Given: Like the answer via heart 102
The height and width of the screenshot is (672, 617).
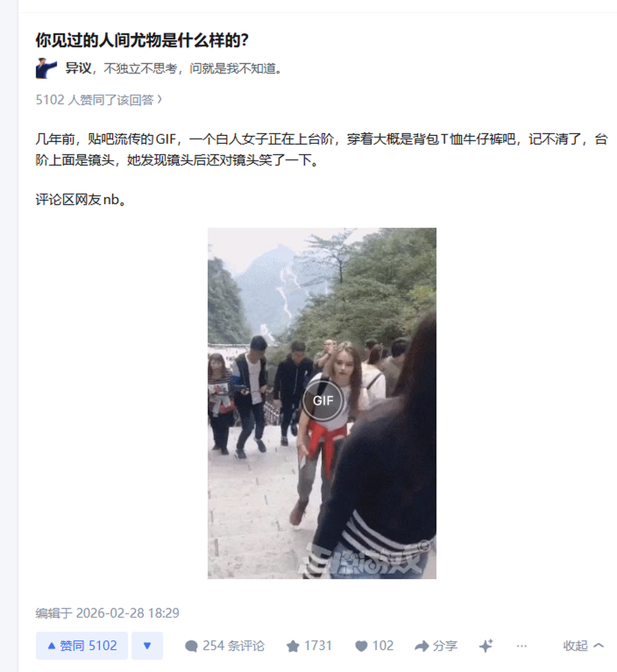Looking at the screenshot, I should pos(374,646).
